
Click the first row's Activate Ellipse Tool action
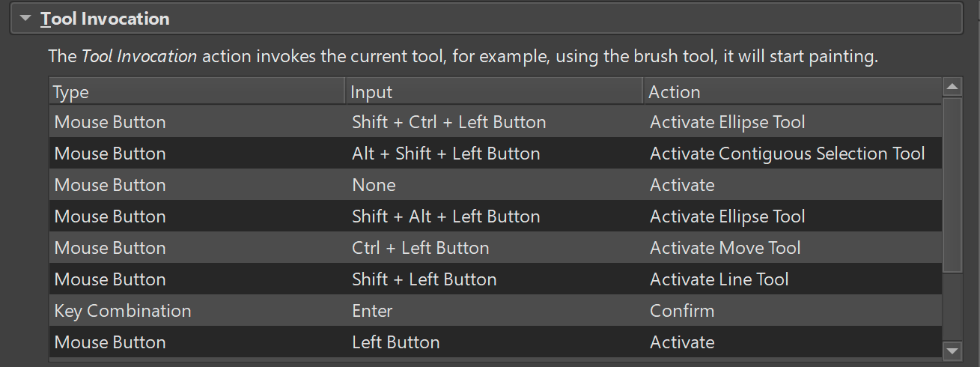click(727, 122)
